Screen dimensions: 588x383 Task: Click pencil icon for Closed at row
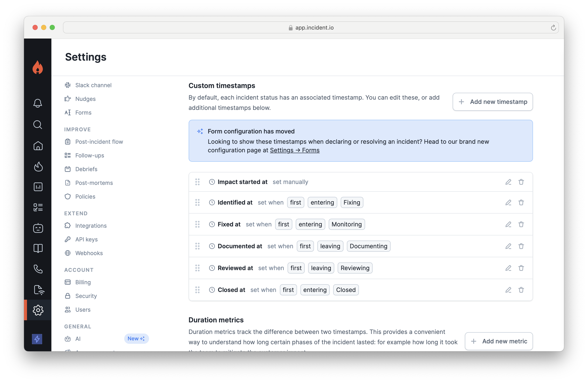(x=508, y=290)
